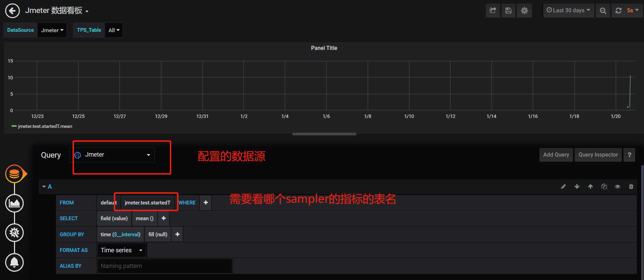Open the DataSource Jmeter variable dropdown
The height and width of the screenshot is (280, 644).
[x=52, y=30]
